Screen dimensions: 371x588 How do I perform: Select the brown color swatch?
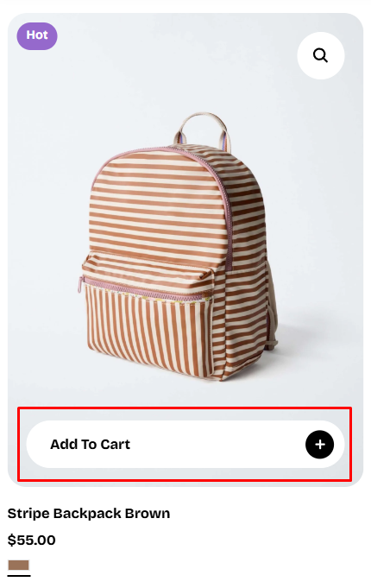(19, 566)
